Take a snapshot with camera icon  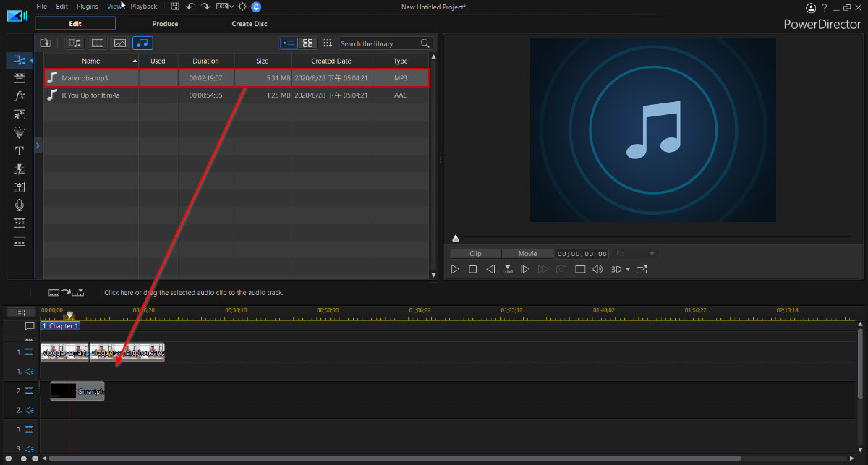click(x=561, y=269)
